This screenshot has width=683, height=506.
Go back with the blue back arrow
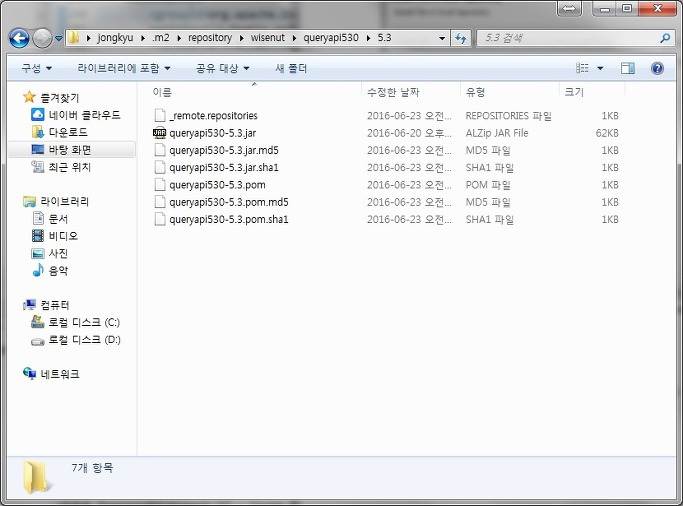pyautogui.click(x=19, y=38)
